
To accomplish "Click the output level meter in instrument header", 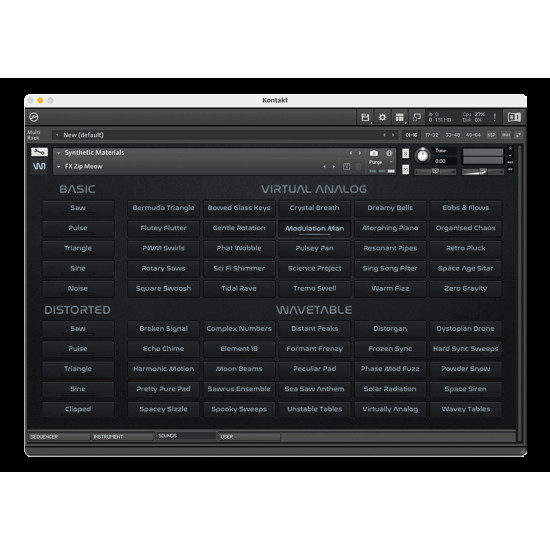I will [483, 156].
